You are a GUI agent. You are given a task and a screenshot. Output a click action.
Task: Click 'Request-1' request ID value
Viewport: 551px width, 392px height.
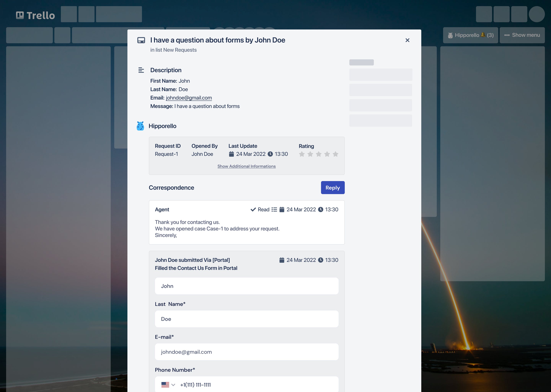click(x=166, y=154)
